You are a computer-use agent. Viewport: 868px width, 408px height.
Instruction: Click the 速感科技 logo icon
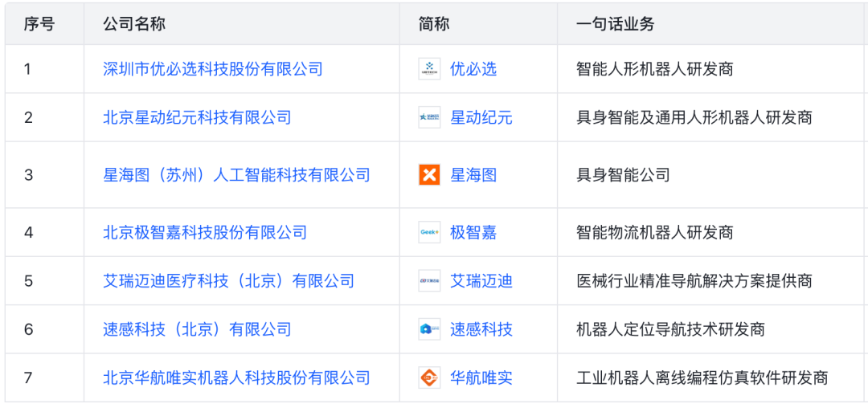tap(429, 329)
